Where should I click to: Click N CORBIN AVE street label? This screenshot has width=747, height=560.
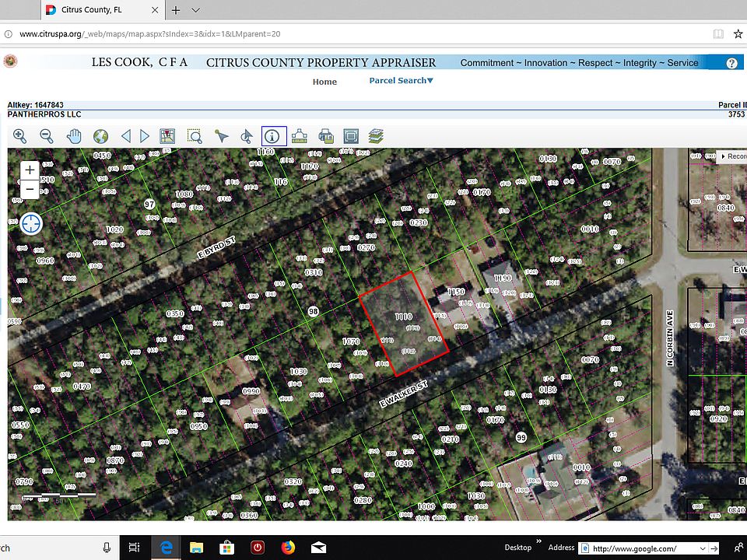tap(670, 338)
